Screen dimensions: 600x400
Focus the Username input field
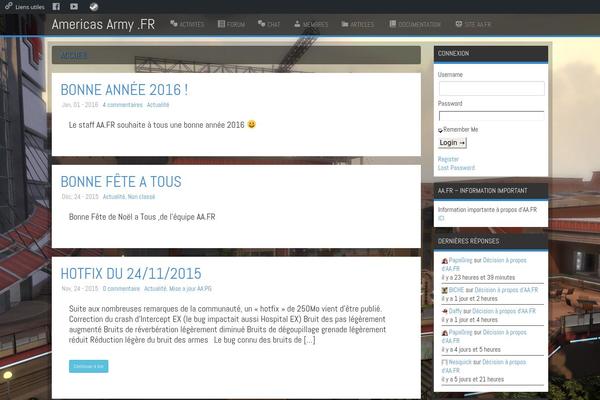[x=492, y=88]
